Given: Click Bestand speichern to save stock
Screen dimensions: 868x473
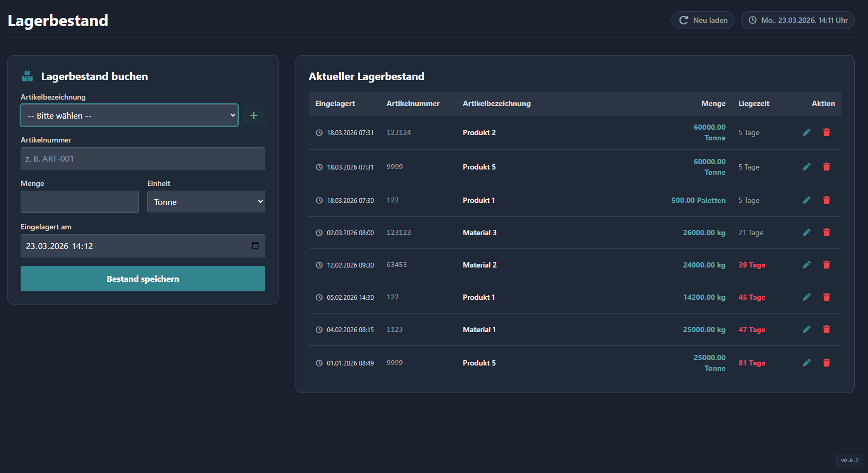Looking at the screenshot, I should pos(143,279).
